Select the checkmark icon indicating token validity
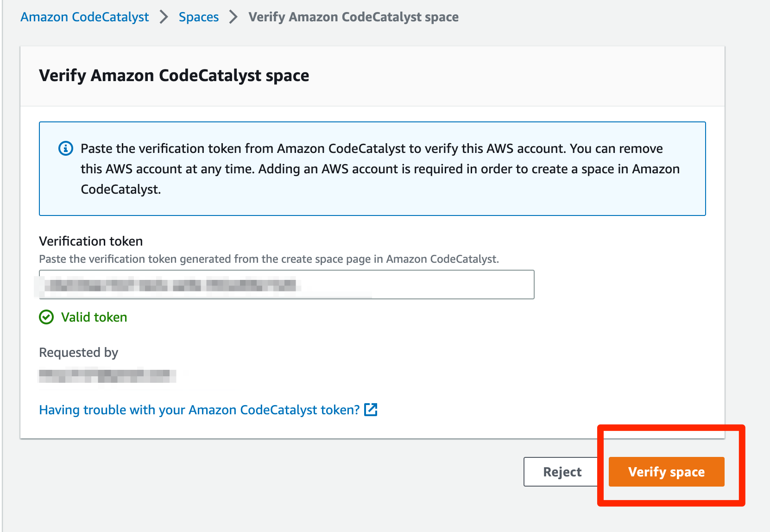The image size is (770, 532). pos(46,317)
